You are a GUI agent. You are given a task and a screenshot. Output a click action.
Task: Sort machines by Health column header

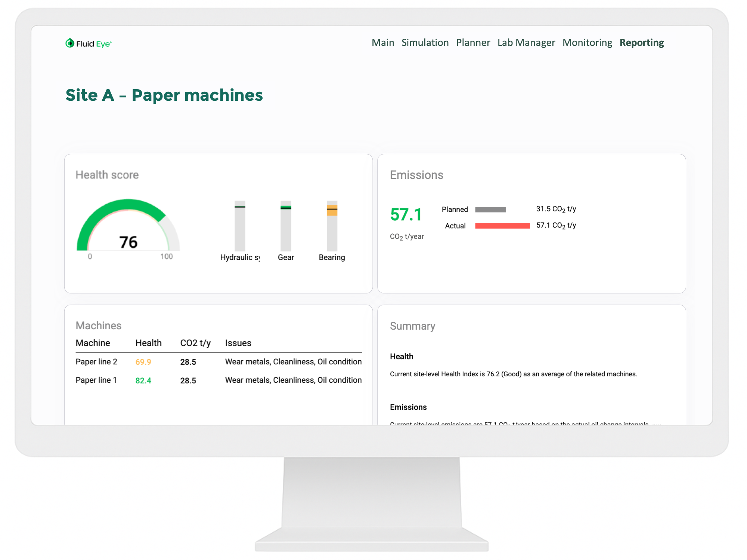point(148,343)
